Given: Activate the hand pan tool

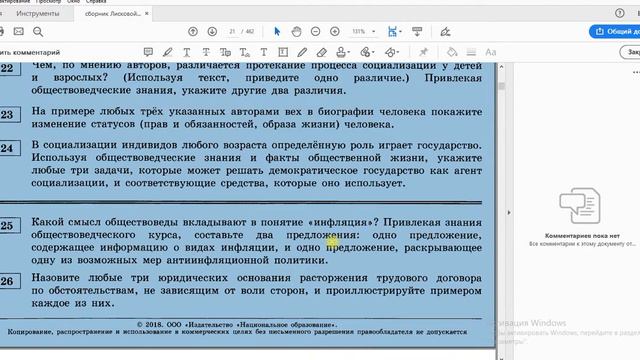Looking at the screenshot, I should coord(296,31).
